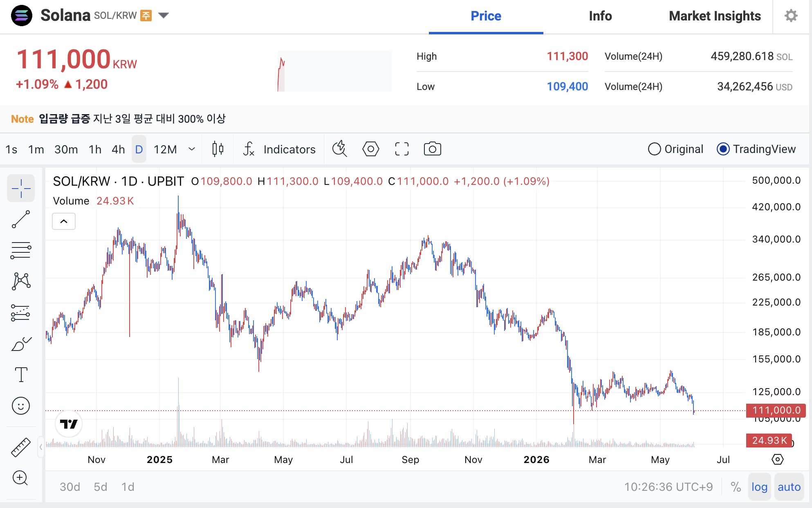Select the trend line drawing tool
Screen dimensions: 812x508
(x=21, y=219)
